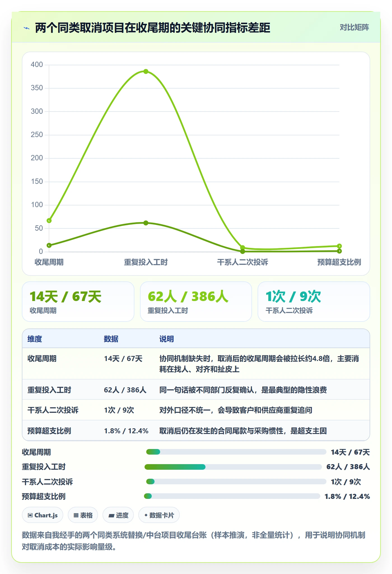
Task: Click the Chart.js tag chip
Action: click(x=43, y=515)
